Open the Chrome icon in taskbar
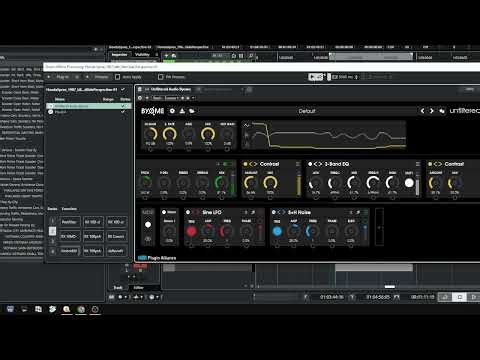This screenshot has width=480, height=360. coord(81,309)
